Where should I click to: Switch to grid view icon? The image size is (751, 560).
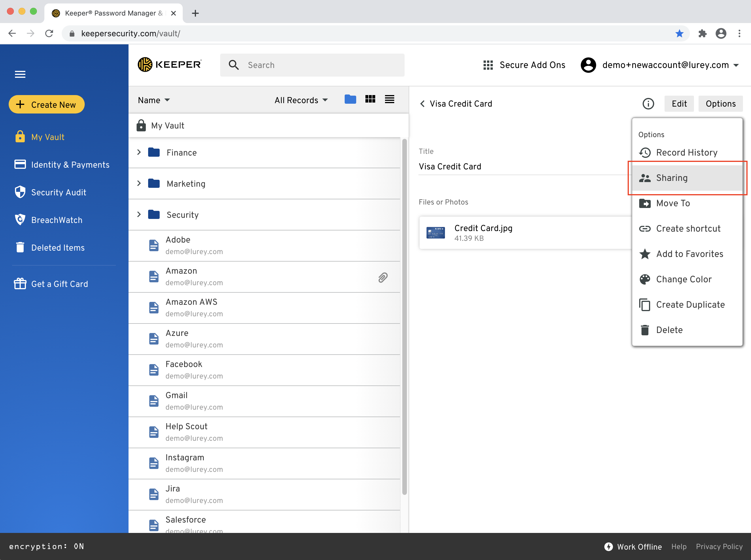pos(370,99)
